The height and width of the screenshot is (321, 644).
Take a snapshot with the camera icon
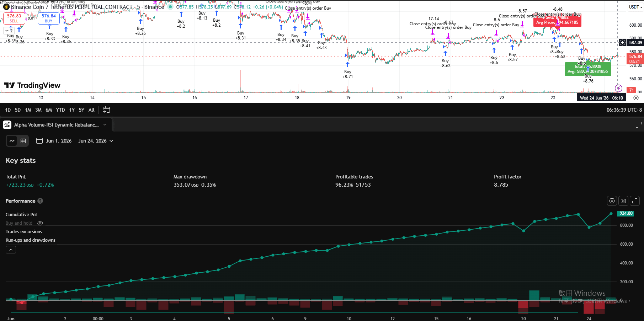(623, 201)
